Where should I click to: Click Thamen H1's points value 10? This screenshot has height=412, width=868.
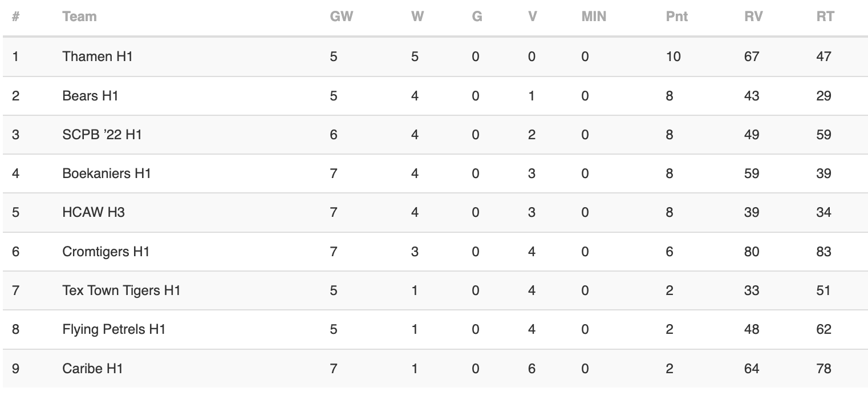(673, 56)
